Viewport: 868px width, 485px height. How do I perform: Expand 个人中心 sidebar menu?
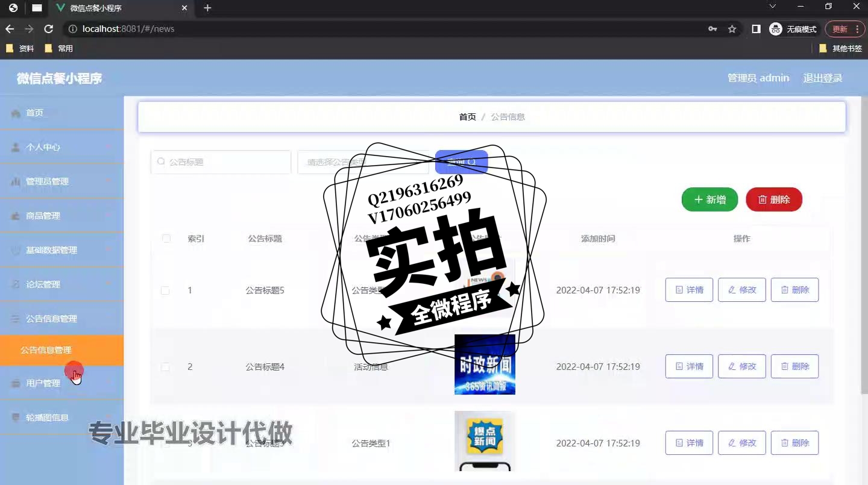[x=61, y=147]
